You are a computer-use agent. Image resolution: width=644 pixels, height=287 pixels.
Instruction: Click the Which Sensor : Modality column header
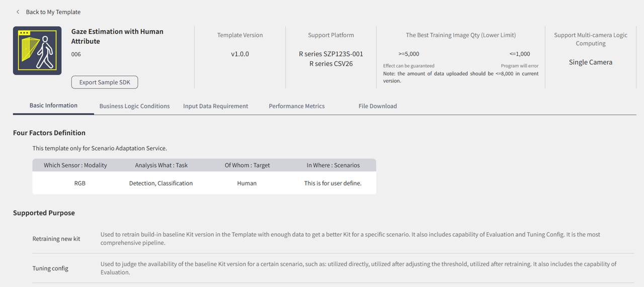pyautogui.click(x=75, y=165)
